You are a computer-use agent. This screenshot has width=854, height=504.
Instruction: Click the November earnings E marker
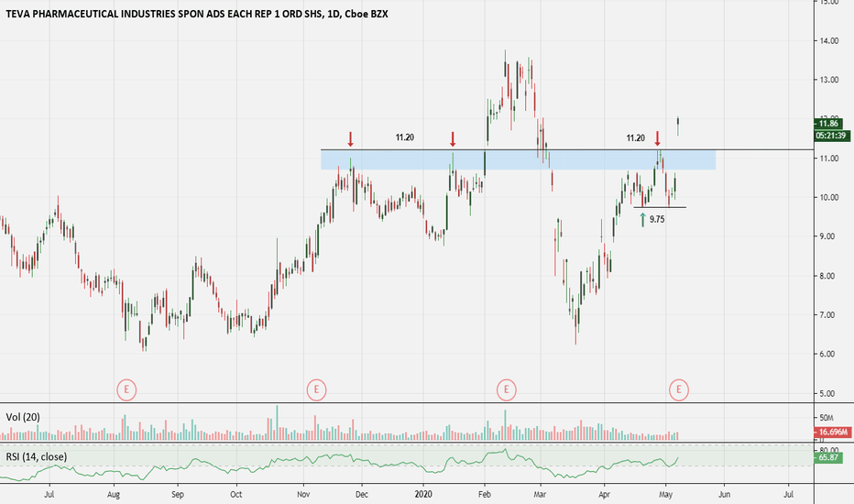pyautogui.click(x=316, y=389)
